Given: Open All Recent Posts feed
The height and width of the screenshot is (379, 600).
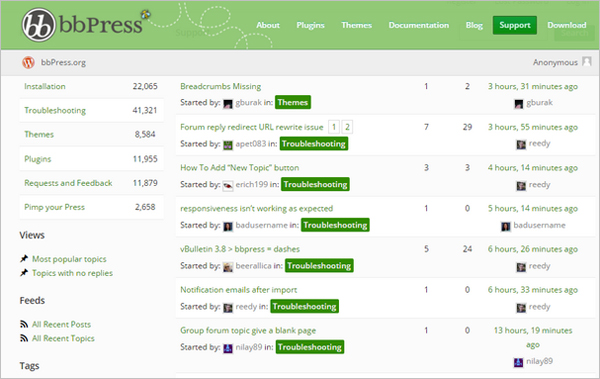Looking at the screenshot, I should coord(61,324).
